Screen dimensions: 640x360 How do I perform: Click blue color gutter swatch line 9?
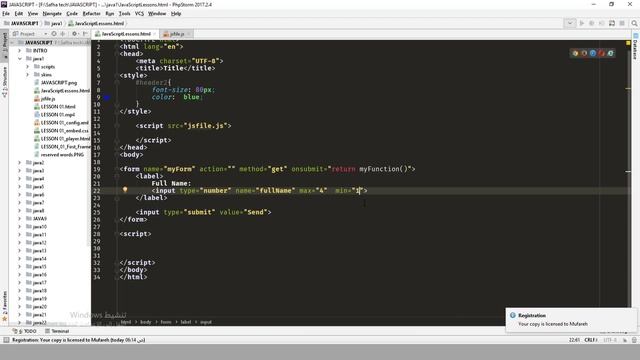[107, 97]
